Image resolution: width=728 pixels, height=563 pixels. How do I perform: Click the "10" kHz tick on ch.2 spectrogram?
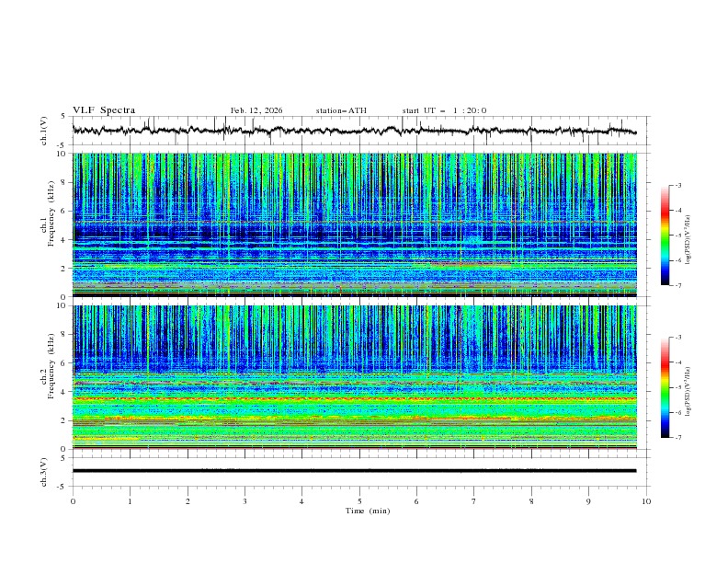point(63,305)
